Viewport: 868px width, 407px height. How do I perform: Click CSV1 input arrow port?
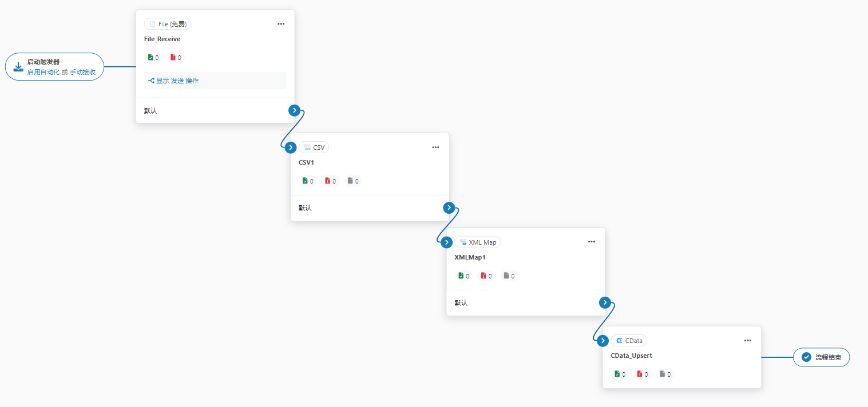[291, 147]
